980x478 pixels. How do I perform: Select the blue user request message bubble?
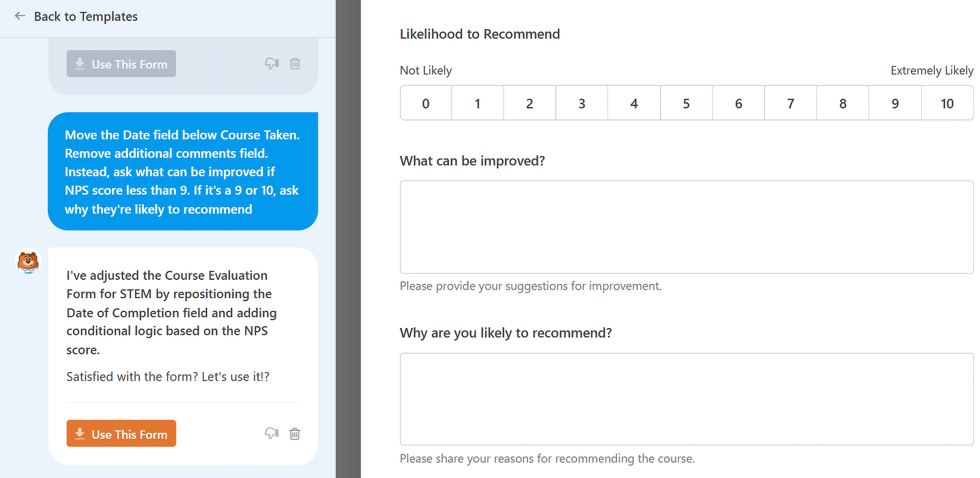pyautogui.click(x=183, y=171)
